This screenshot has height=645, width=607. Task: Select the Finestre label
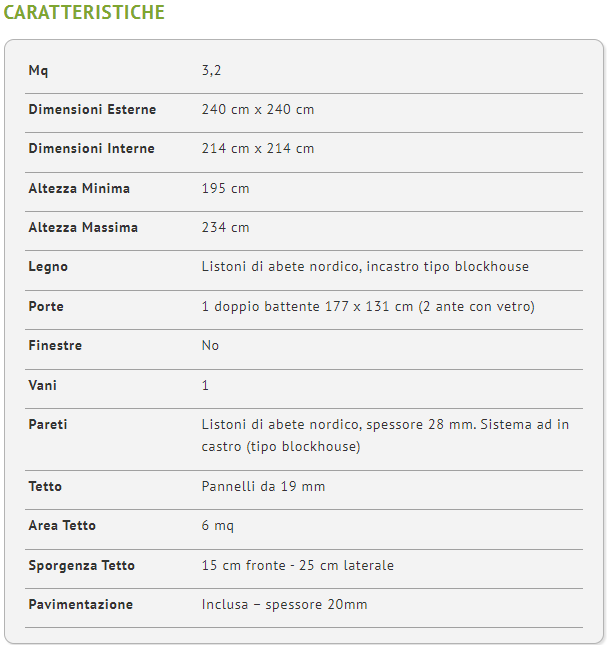(x=55, y=346)
